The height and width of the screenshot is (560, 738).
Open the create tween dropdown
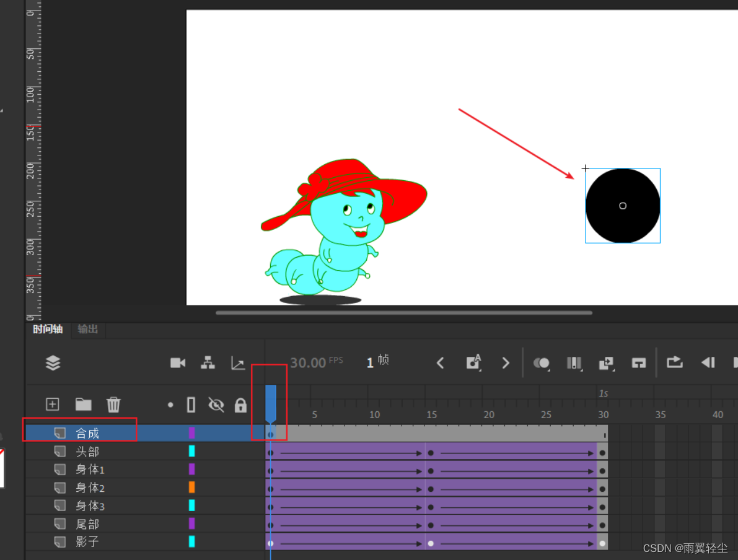[605, 363]
